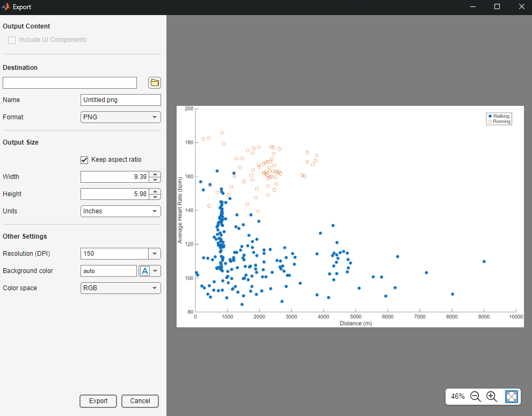Click the Background color auto text field
Viewport: 532px width, 416px height.
[108, 271]
